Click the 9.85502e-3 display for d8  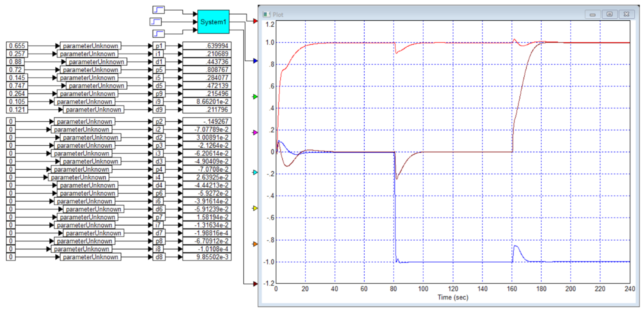[207, 257]
